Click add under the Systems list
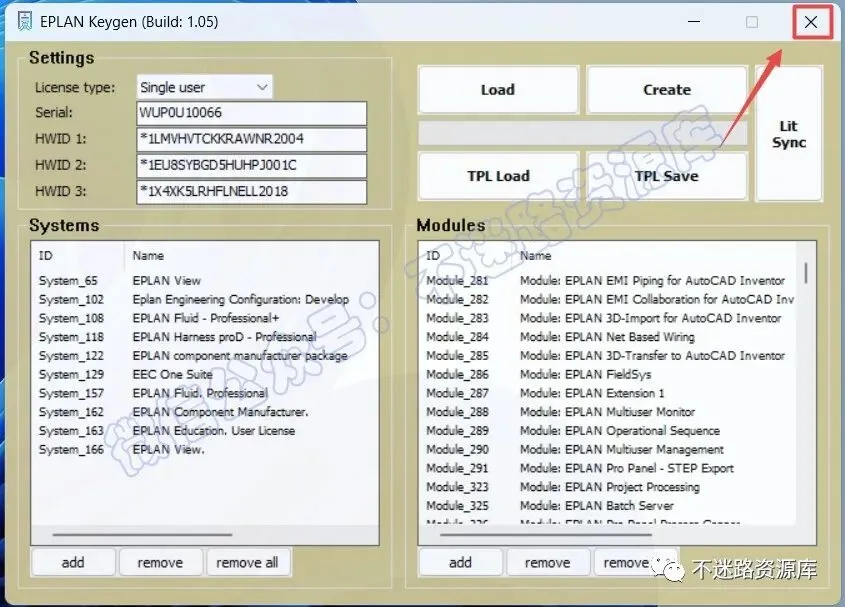The height and width of the screenshot is (607, 845). click(x=73, y=562)
